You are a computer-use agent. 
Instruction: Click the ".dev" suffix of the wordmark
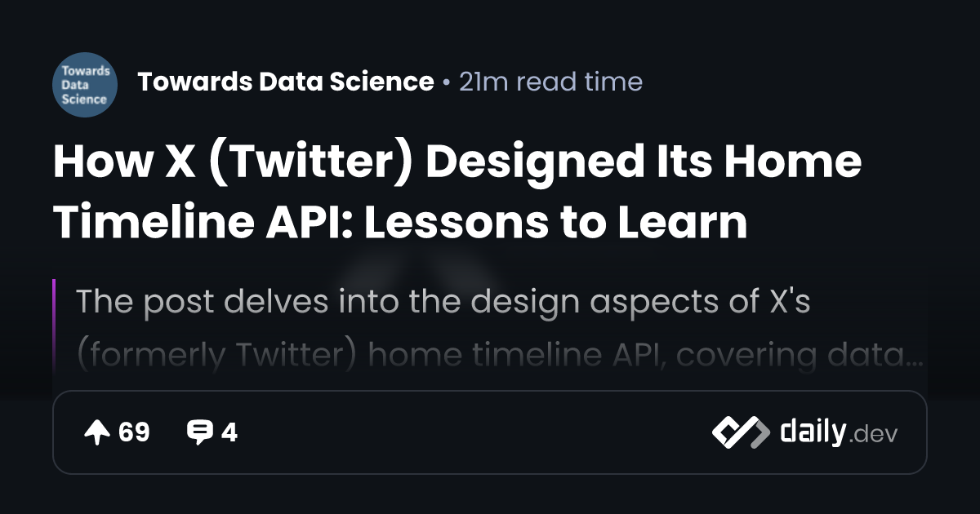[874, 435]
